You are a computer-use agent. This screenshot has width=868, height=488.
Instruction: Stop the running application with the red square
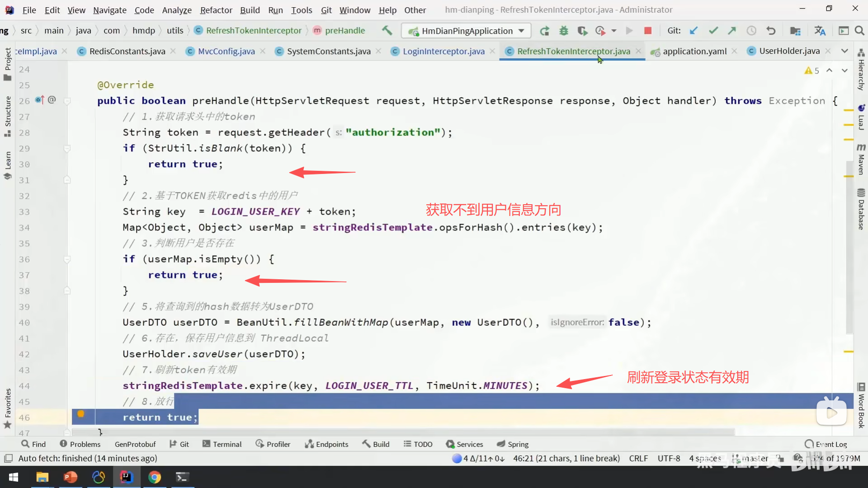click(647, 31)
